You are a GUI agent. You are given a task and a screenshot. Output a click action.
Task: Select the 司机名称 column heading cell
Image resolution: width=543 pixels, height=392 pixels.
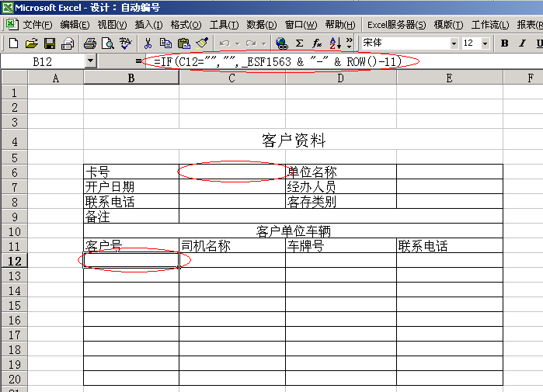coord(232,246)
